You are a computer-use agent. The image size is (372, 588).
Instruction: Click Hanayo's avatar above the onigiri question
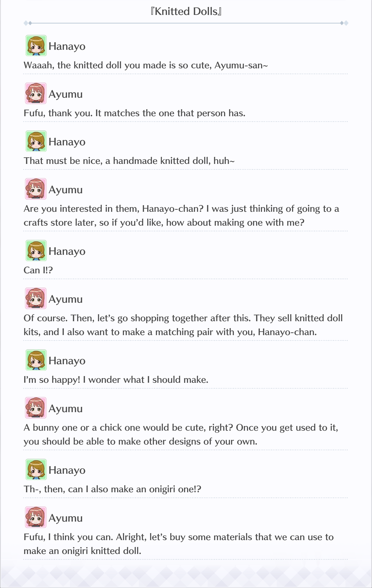pos(36,469)
